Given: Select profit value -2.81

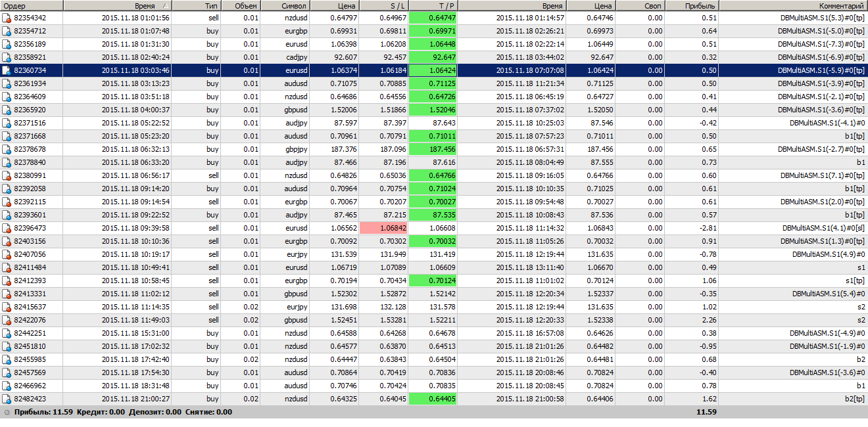Looking at the screenshot, I should [708, 228].
